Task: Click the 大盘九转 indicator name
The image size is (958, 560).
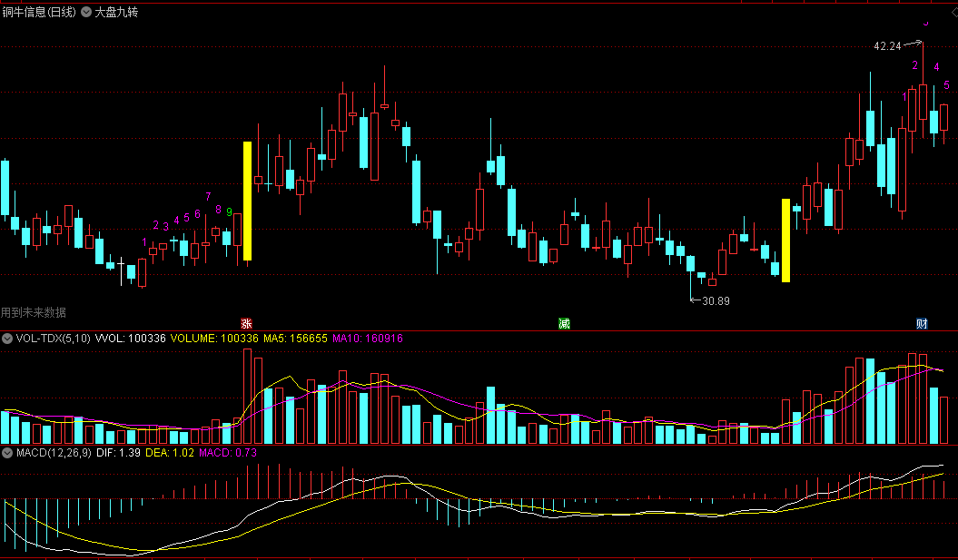Action: 117,12
